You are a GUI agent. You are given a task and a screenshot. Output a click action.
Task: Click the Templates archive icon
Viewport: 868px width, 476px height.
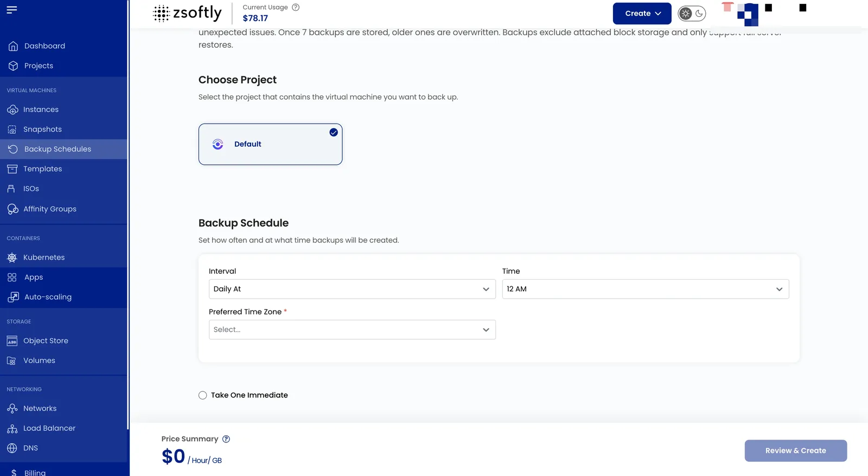click(12, 169)
